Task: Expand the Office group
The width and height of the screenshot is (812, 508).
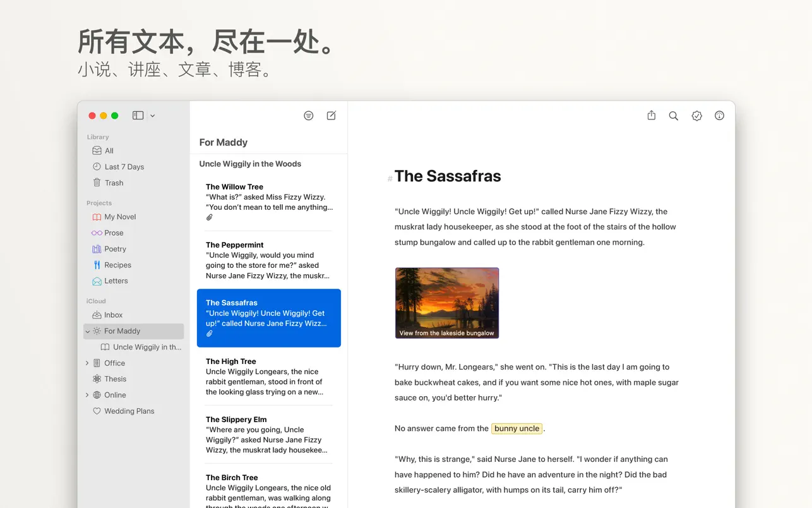Action: click(87, 363)
